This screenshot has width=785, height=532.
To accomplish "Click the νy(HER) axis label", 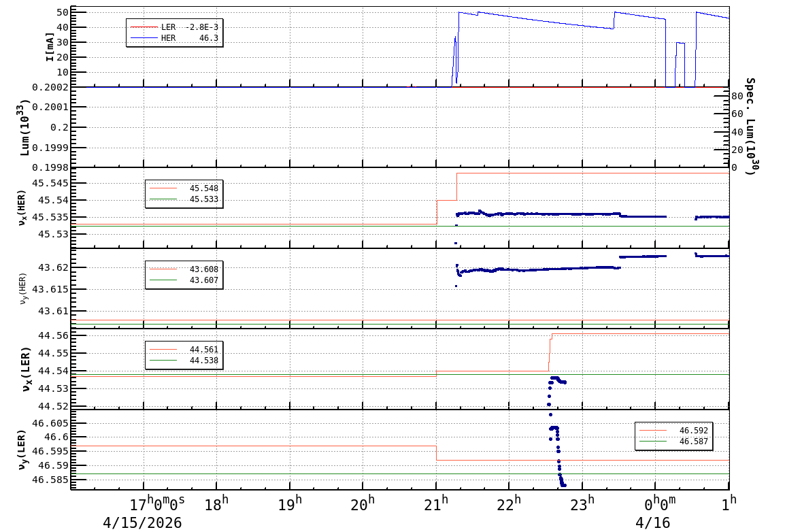I will pos(23,288).
